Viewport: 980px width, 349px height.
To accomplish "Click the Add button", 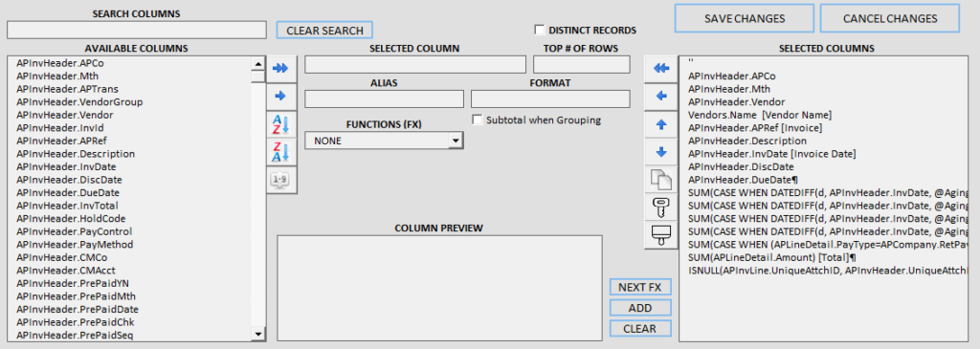I will (640, 308).
